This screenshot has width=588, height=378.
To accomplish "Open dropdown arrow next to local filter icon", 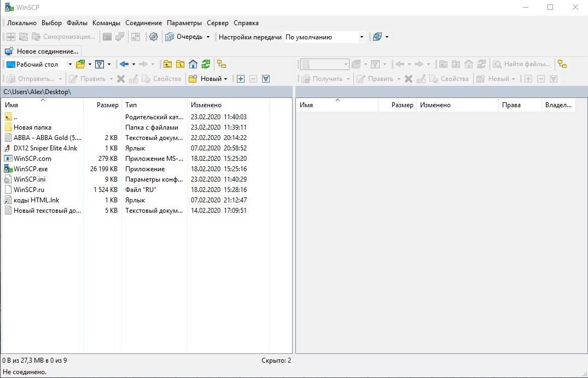I will [x=109, y=65].
